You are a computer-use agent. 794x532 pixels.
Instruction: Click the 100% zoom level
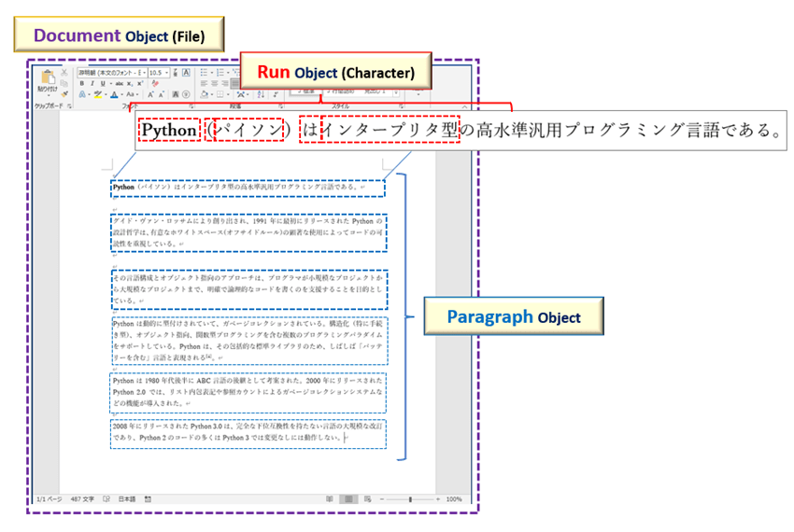(x=454, y=499)
